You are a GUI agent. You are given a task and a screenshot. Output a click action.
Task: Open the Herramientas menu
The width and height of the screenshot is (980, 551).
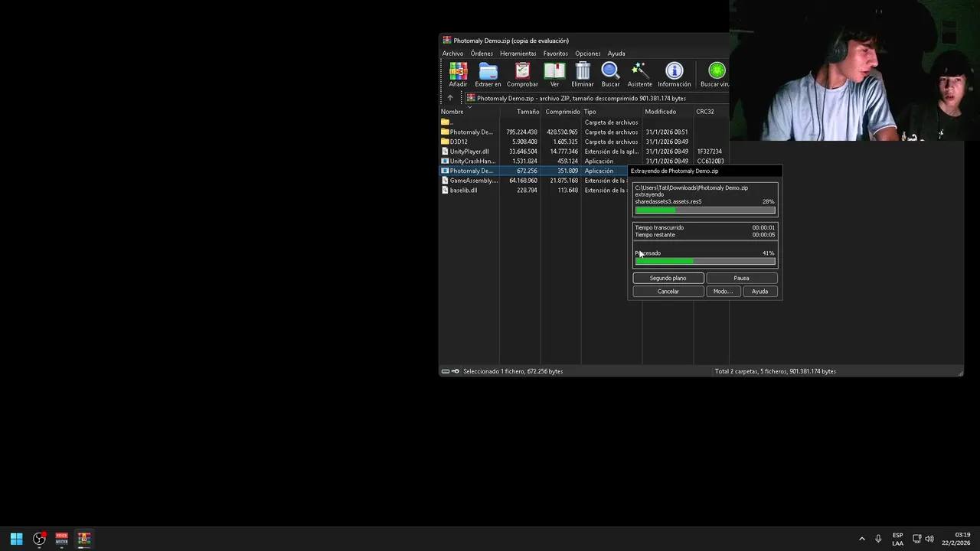(518, 54)
